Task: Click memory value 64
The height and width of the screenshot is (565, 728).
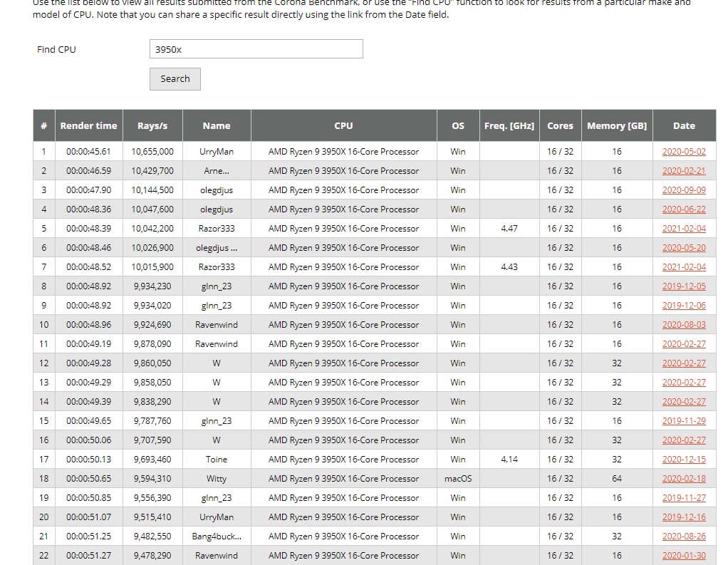Action: pyautogui.click(x=617, y=479)
